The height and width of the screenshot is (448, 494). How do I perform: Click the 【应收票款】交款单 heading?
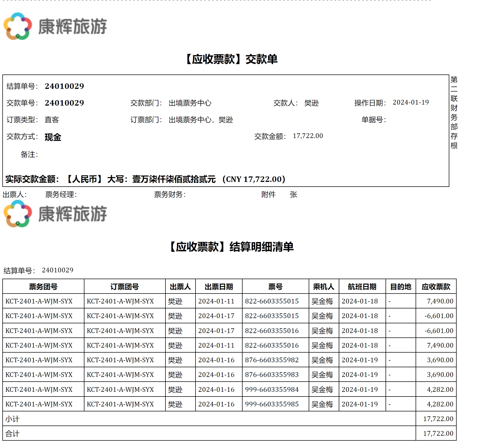231,59
